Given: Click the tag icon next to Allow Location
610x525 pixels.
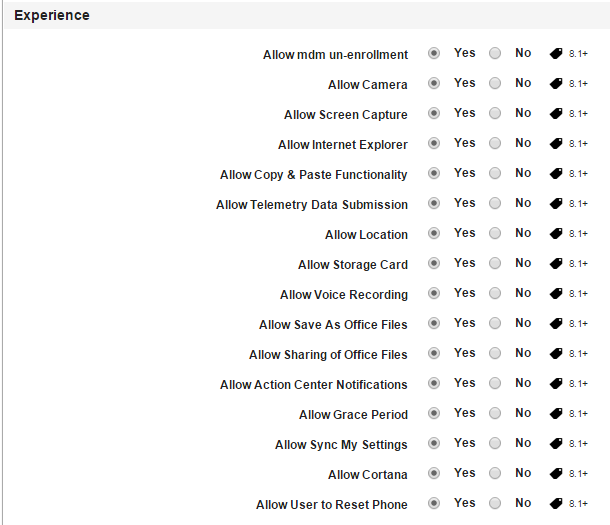Looking at the screenshot, I should (x=556, y=233).
